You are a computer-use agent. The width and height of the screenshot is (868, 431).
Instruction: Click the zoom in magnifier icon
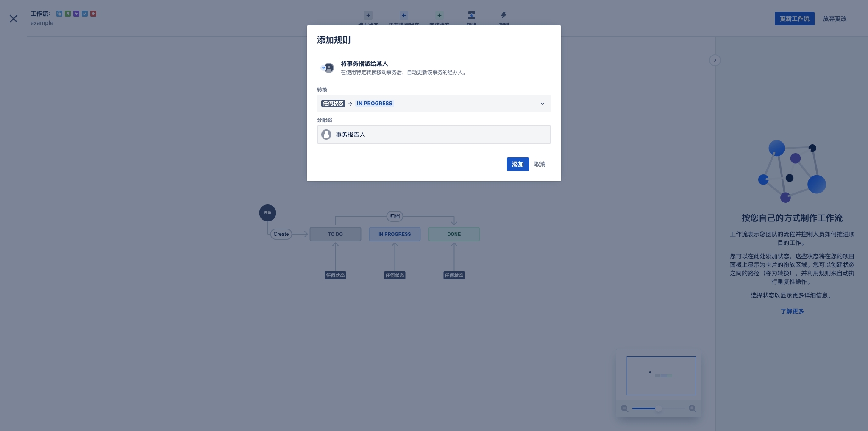pyautogui.click(x=692, y=409)
